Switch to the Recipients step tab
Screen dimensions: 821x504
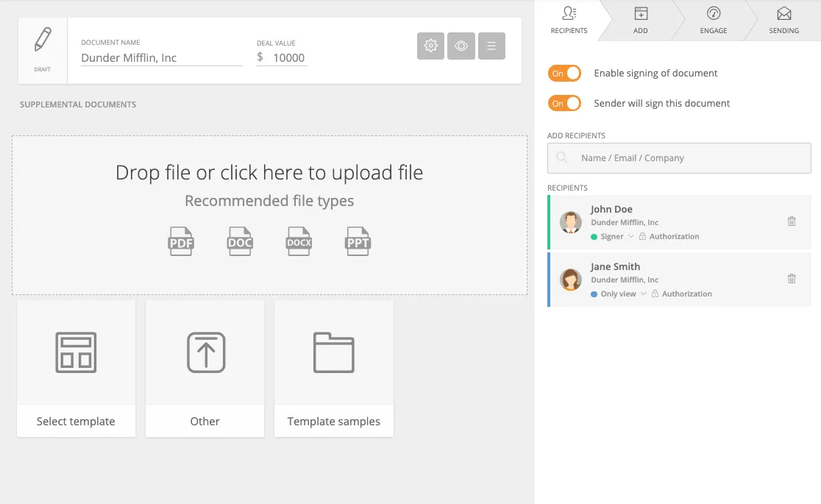[x=569, y=21]
